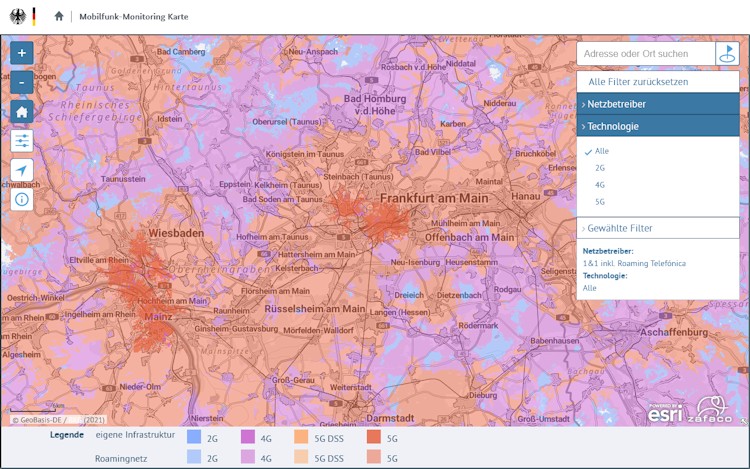
Task: Select the 'Alle' technology option
Action: pyautogui.click(x=601, y=151)
